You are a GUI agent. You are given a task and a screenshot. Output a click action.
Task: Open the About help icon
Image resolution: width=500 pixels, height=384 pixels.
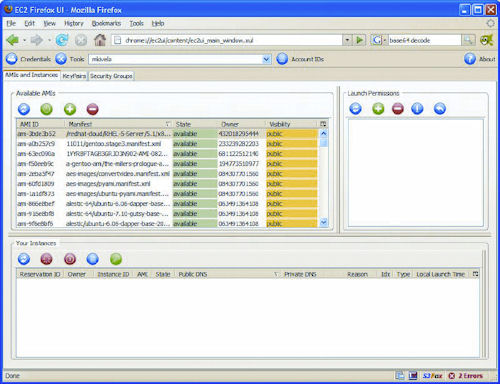coord(470,59)
